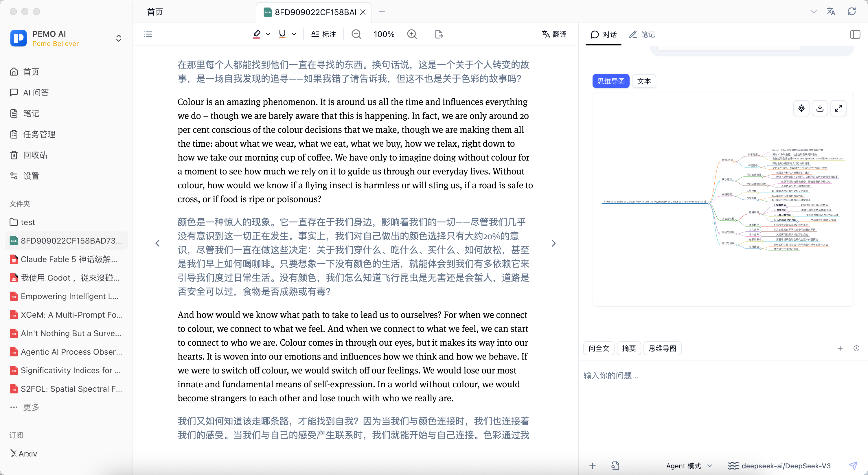Screen dimensions: 868x475
Task: Open 我使用 Godot file
Action: click(66, 278)
